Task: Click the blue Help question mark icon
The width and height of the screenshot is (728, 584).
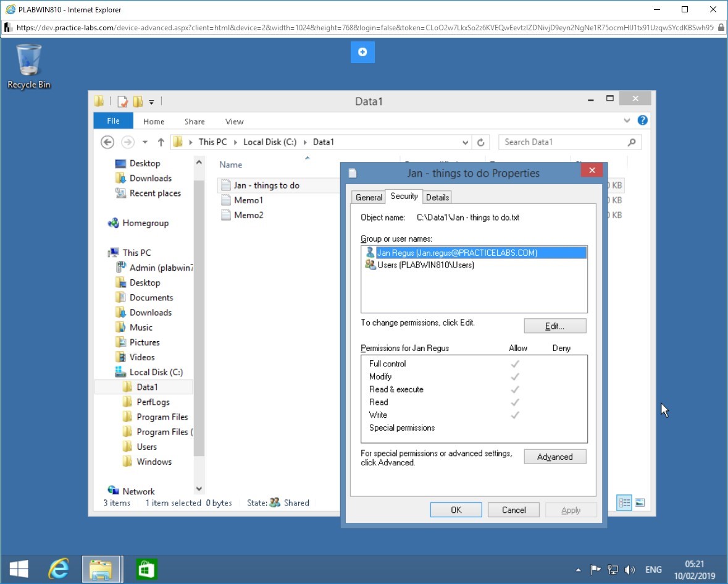Action: tap(643, 121)
